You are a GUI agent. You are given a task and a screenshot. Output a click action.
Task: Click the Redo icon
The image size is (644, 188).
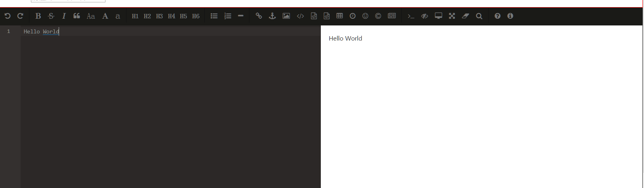click(x=20, y=16)
